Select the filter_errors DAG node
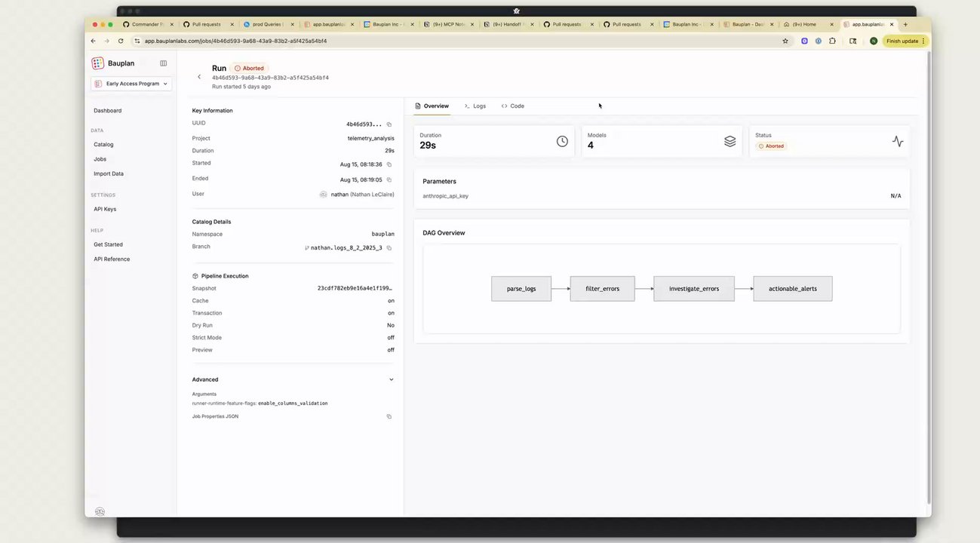This screenshot has width=980, height=543. click(602, 289)
